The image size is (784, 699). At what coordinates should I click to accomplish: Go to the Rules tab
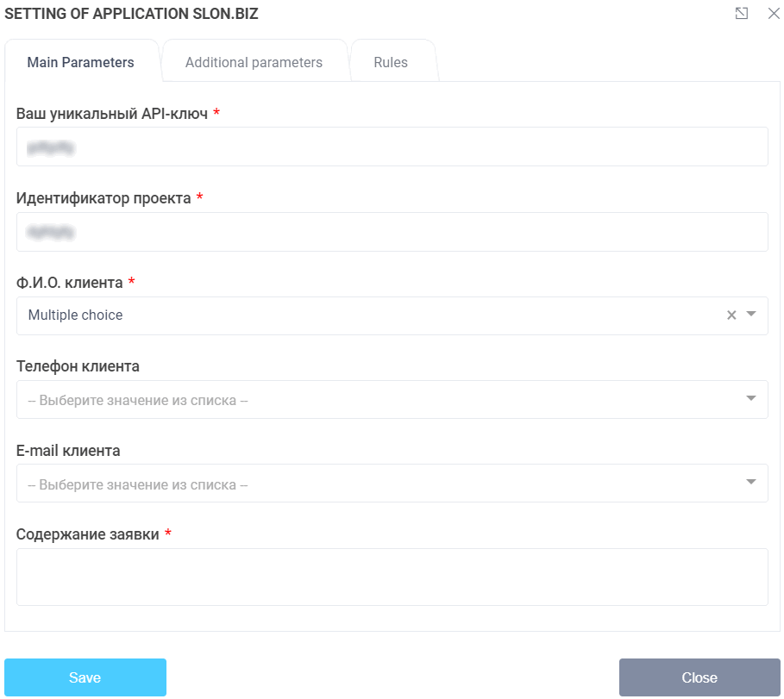pos(391,62)
